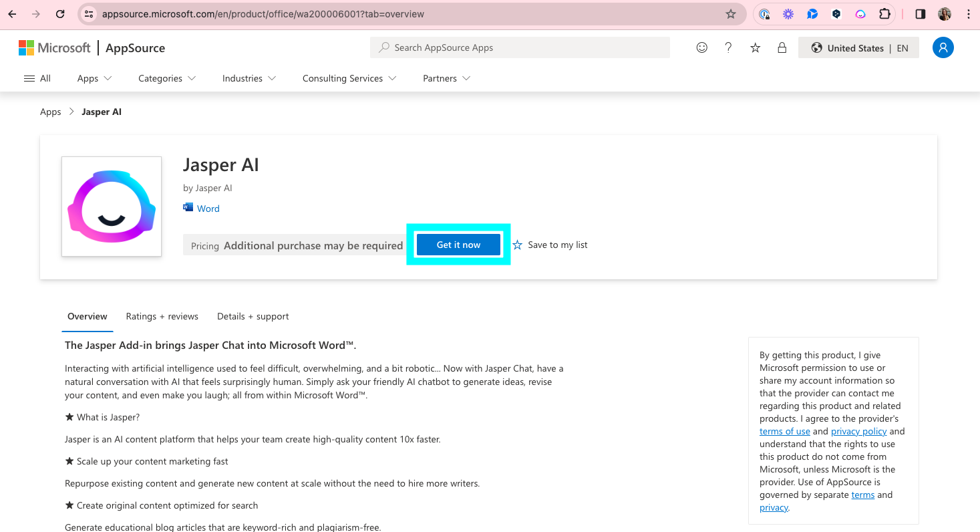The image size is (980, 532).
Task: Click the browser URL address bar
Action: click(x=411, y=14)
